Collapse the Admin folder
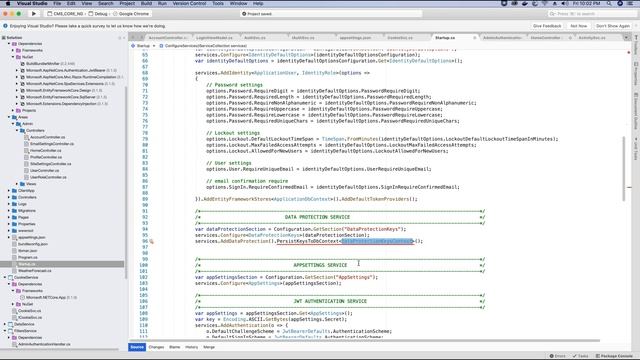640x360 pixels. [13, 124]
